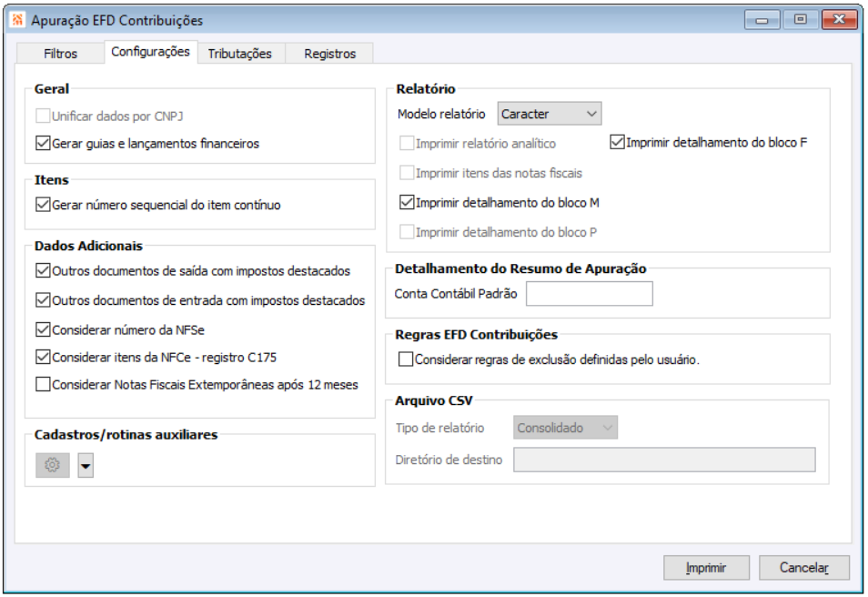Click the Cancelar button
868x597 pixels.
(803, 568)
